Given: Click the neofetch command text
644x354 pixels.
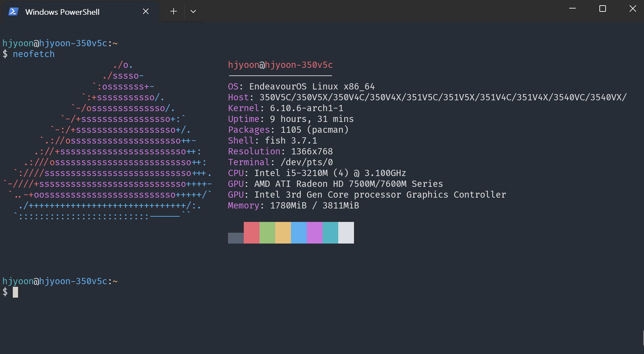Looking at the screenshot, I should pyautogui.click(x=33, y=54).
